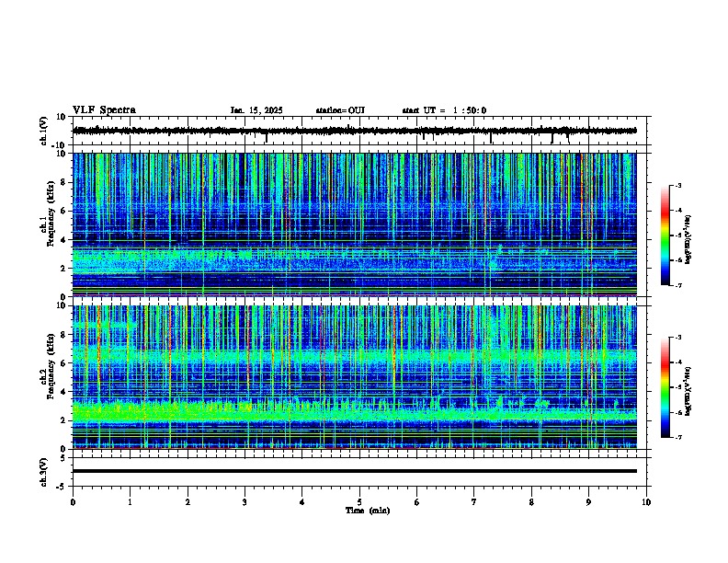Click time axis tick label "6"
The image size is (728, 563).
pyautogui.click(x=417, y=502)
